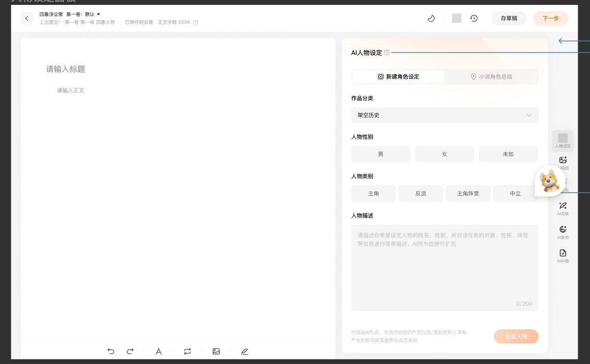Click insert image icon in bottom toolbar
590x364 pixels.
coord(216,351)
